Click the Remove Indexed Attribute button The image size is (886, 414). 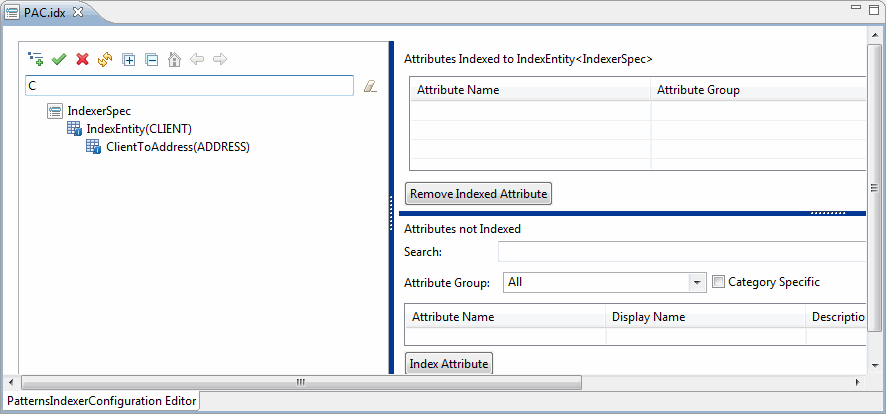point(479,194)
